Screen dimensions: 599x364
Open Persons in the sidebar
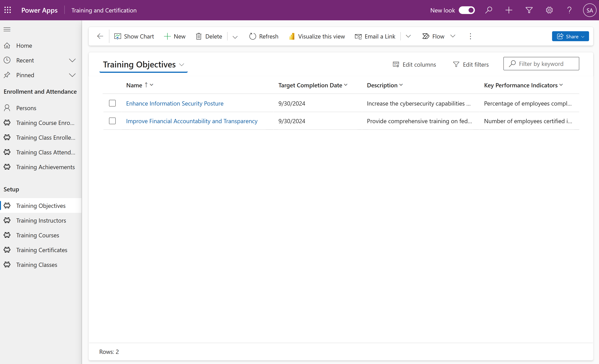[41, 108]
